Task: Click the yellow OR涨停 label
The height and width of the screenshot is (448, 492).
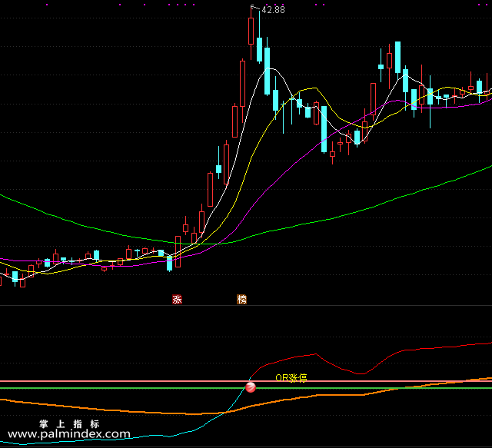Action: pyautogui.click(x=291, y=378)
